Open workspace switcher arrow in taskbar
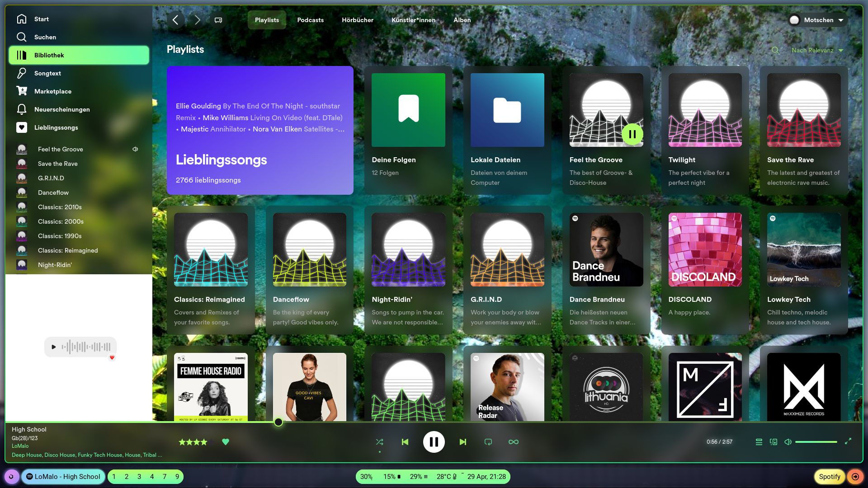 point(855,476)
